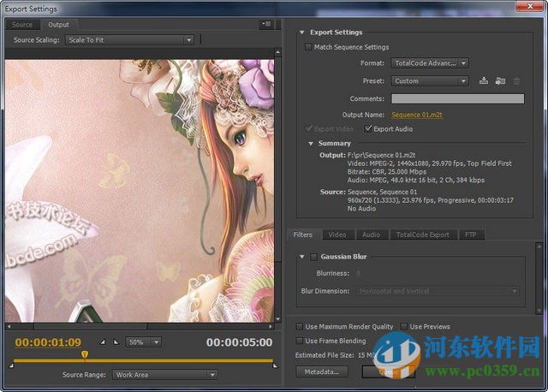Check Use Maximum Render Quality
548x392 pixels.
tap(300, 326)
